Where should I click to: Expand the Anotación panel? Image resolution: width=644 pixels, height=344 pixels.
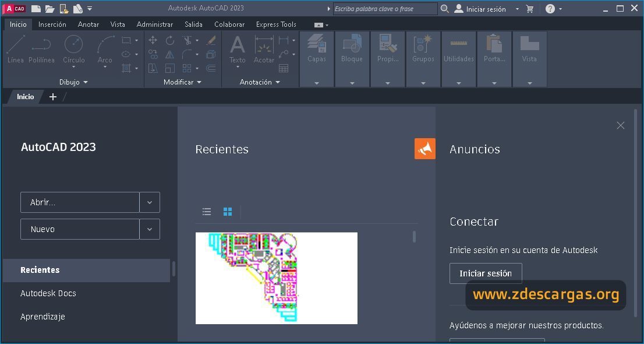260,82
